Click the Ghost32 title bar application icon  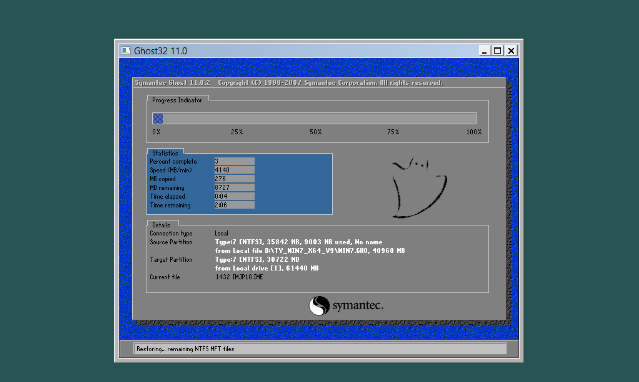(126, 51)
